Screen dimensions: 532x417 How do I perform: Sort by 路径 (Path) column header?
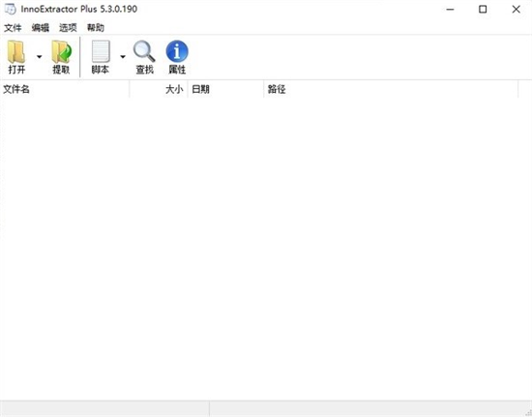tap(391, 89)
